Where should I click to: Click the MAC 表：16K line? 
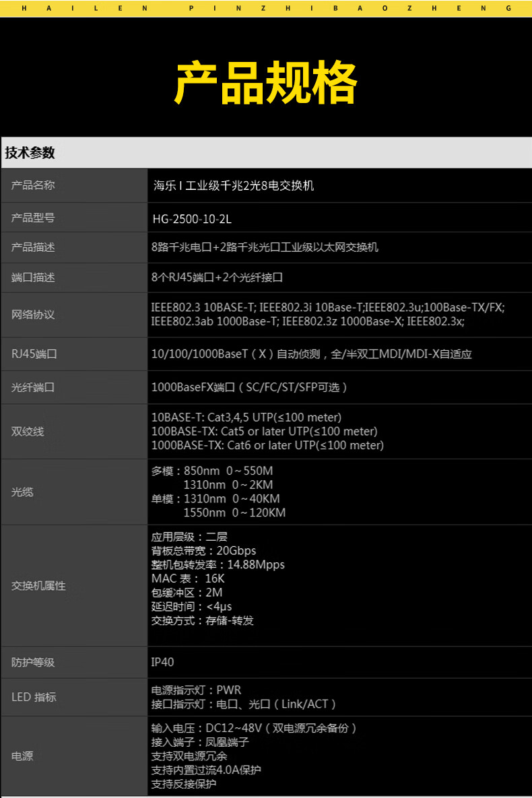point(188,578)
